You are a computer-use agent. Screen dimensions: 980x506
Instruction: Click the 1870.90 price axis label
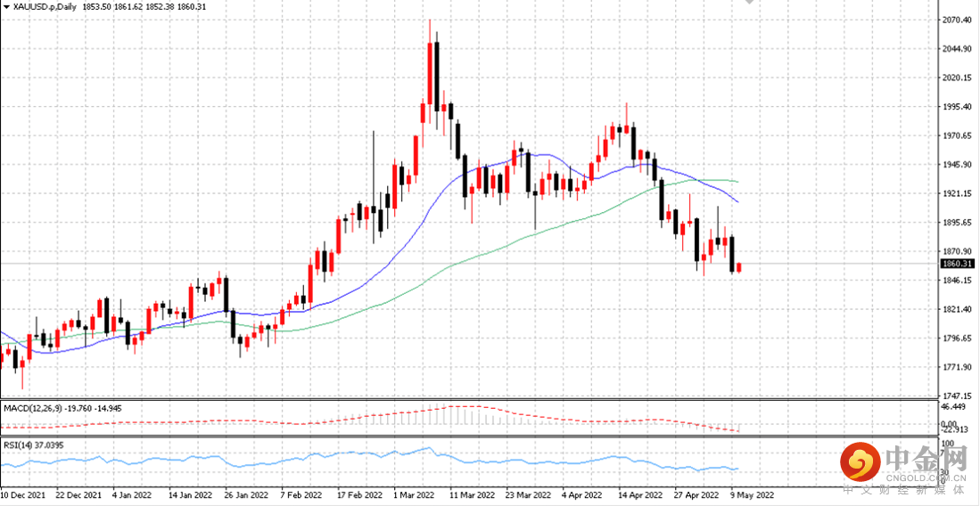(x=957, y=251)
